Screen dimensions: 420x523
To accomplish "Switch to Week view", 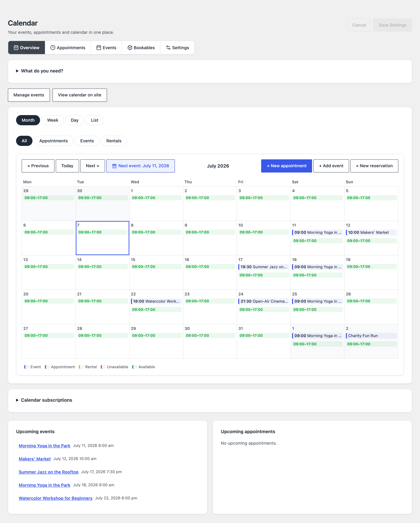I will 53,120.
